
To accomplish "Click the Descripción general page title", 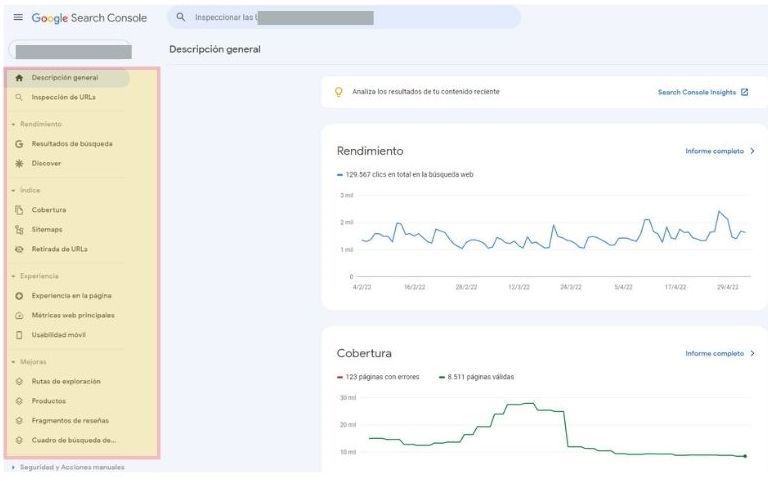I will click(215, 49).
